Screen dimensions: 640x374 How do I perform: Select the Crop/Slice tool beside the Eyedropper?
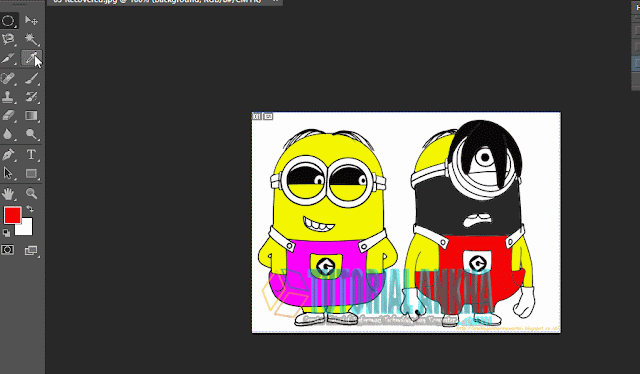tap(8, 58)
